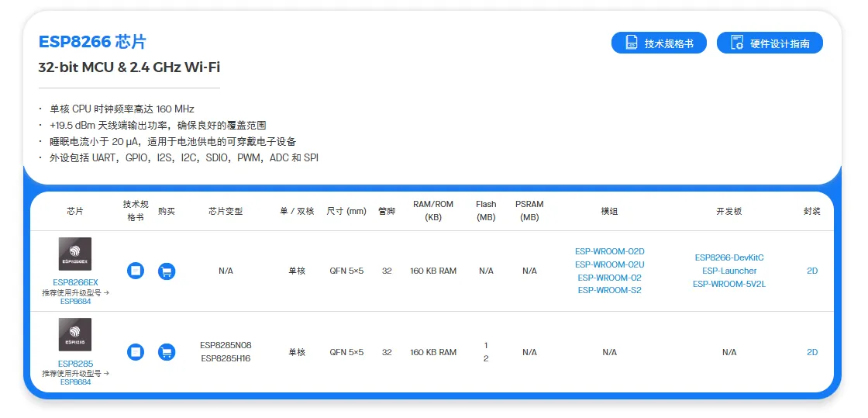Follow ESP8684 upgrade link under ESP8266EX
This screenshot has width=868, height=418.
pos(75,301)
